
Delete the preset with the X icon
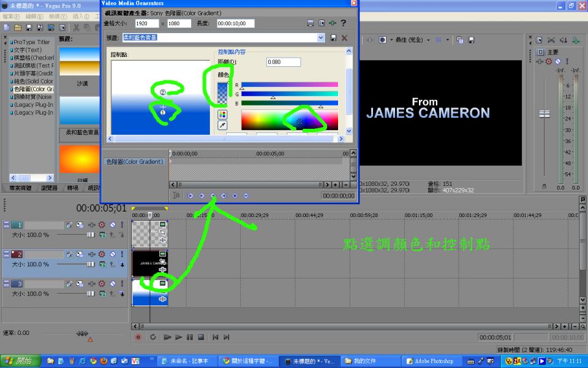[344, 37]
